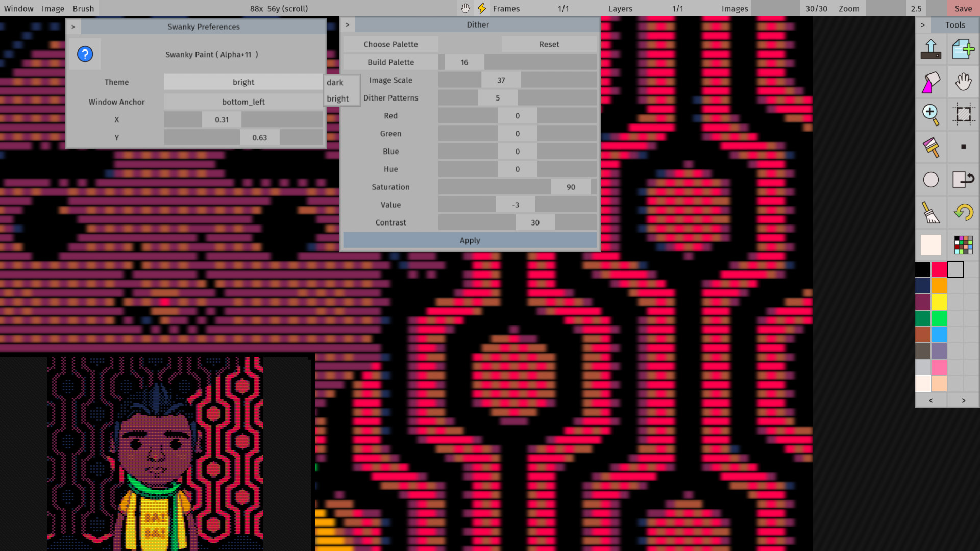Select the marquee selection tool
The width and height of the screenshot is (980, 551).
click(964, 114)
